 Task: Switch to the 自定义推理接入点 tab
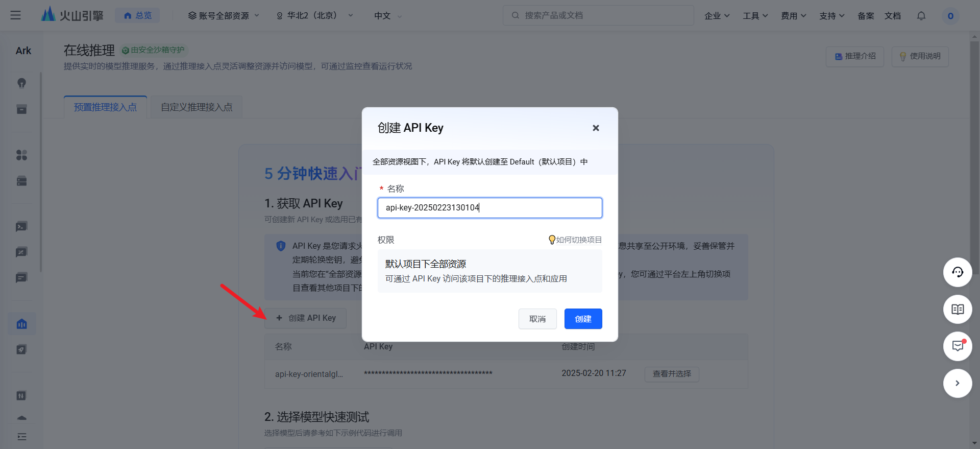click(197, 107)
